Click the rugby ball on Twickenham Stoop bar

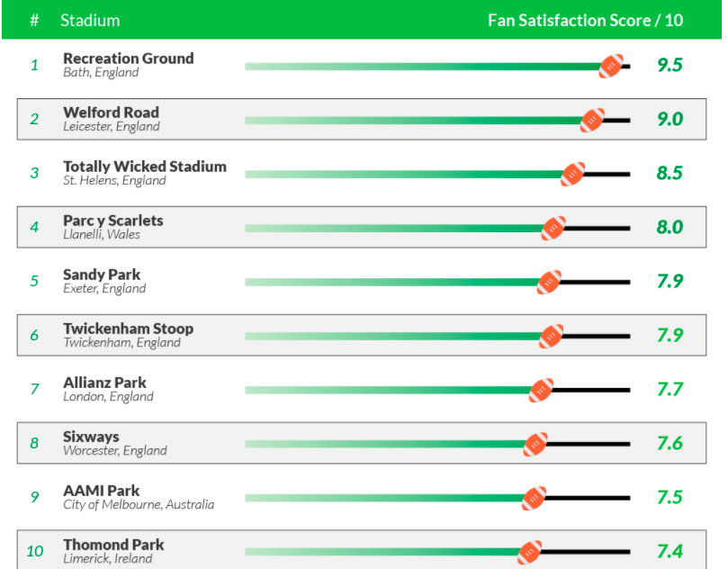[x=551, y=337]
